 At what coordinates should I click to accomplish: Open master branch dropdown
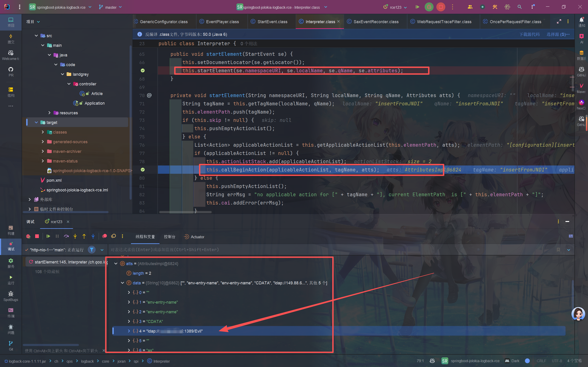[x=111, y=7]
